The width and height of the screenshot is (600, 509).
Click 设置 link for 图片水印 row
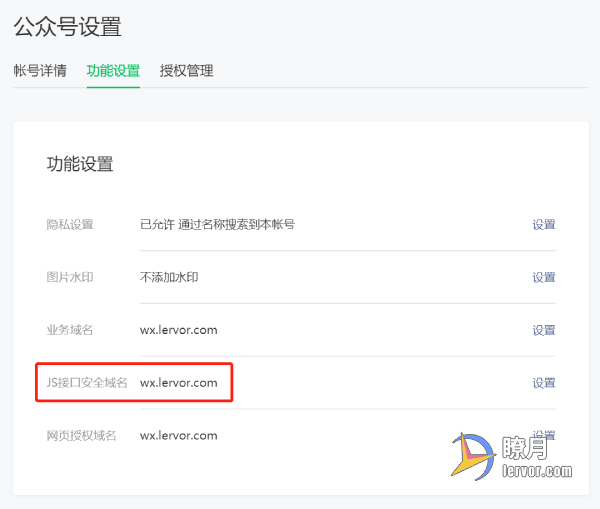coord(544,277)
